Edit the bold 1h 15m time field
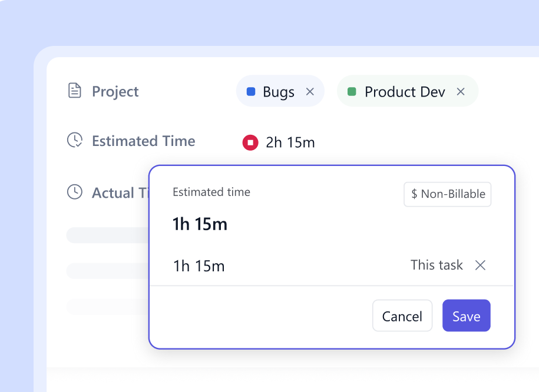The width and height of the screenshot is (539, 392). pos(200,224)
